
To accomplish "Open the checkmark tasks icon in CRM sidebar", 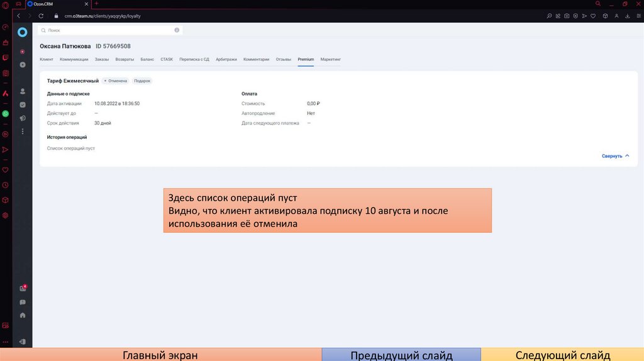I will [23, 105].
